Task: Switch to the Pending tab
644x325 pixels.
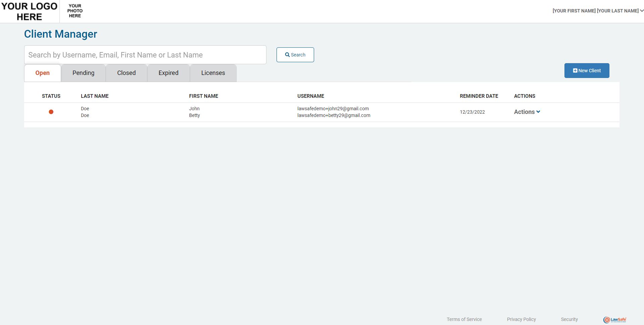Action: 83,73
